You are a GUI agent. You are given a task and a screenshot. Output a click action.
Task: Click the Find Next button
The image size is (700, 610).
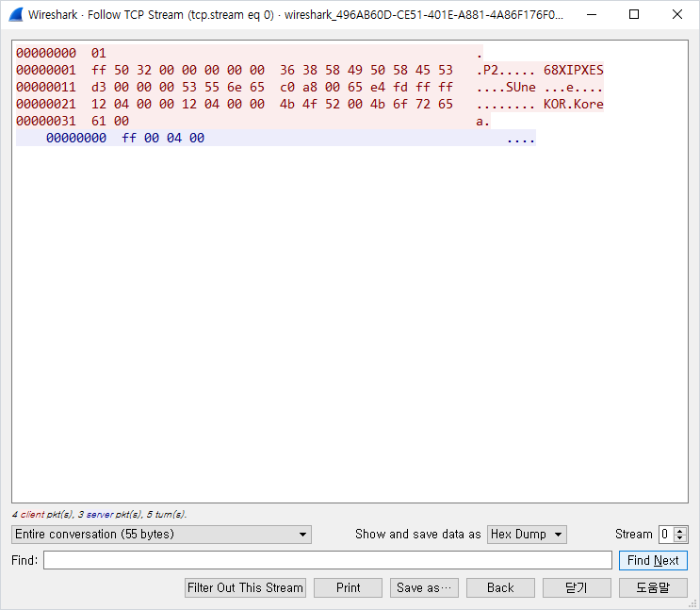point(653,560)
